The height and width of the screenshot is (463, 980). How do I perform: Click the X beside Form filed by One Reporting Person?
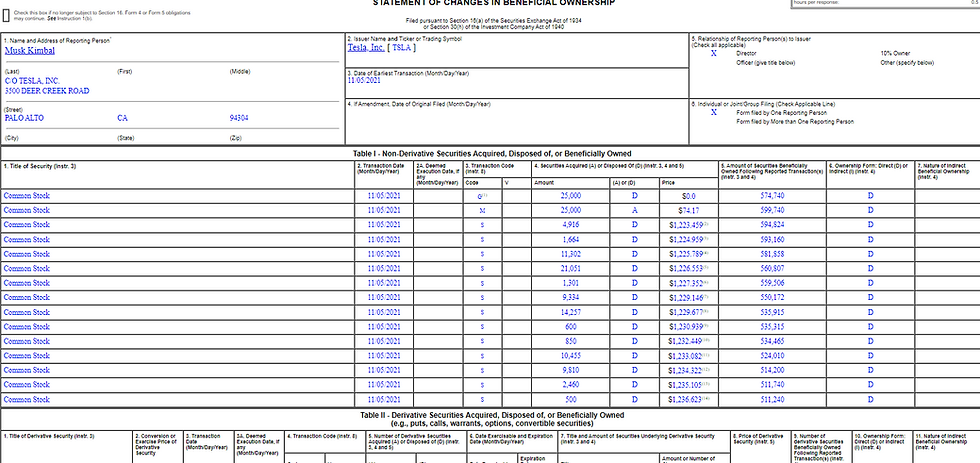click(713, 112)
